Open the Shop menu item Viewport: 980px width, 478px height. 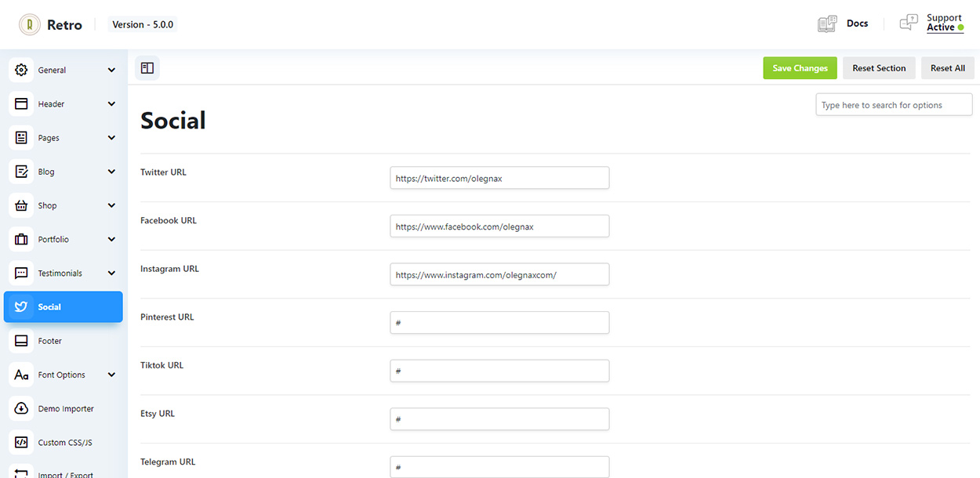[64, 205]
